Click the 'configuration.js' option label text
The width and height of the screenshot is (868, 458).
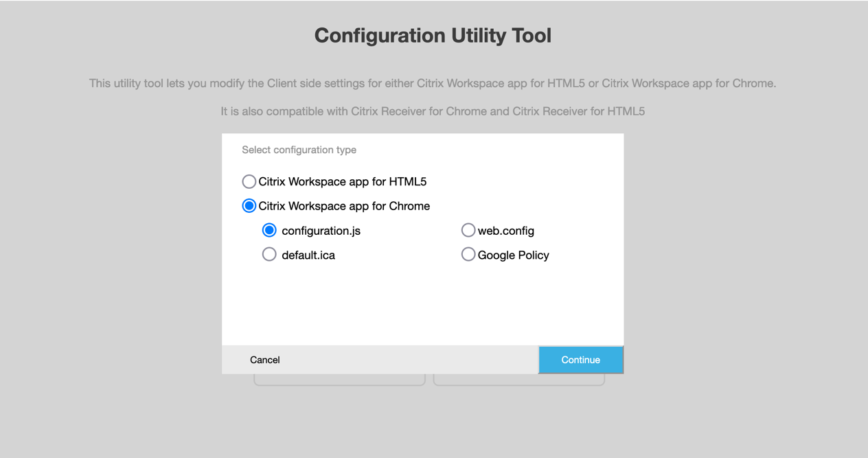[x=321, y=231]
